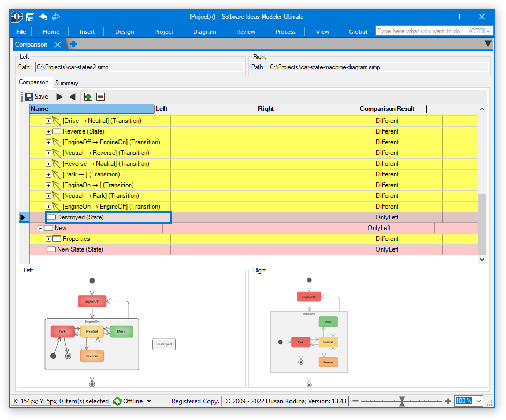
Task: Click the Left column header
Action: click(x=206, y=109)
